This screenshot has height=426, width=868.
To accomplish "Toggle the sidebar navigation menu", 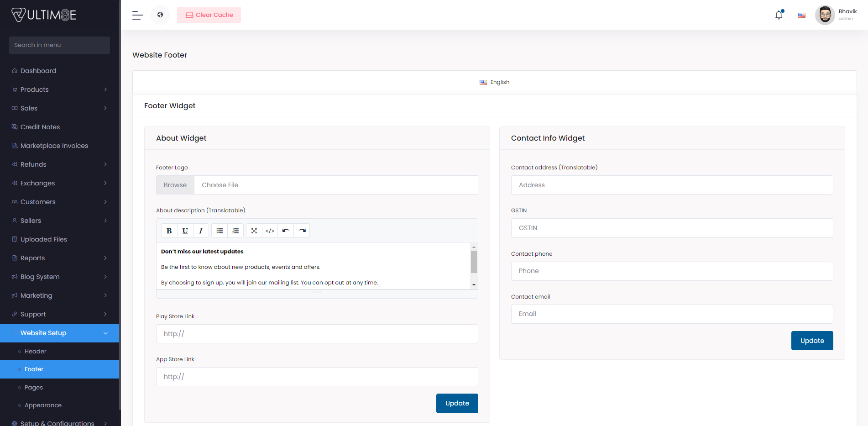I will click(x=137, y=15).
